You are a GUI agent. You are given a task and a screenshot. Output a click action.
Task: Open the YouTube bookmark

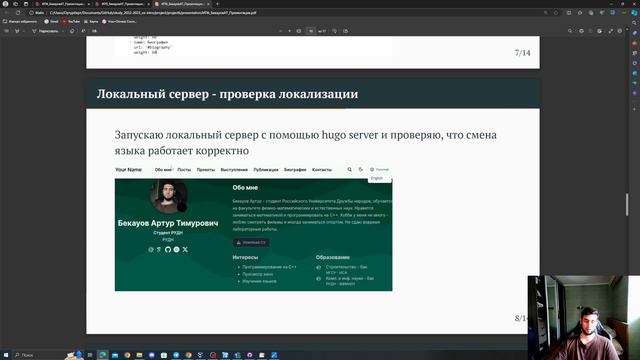[x=71, y=21]
